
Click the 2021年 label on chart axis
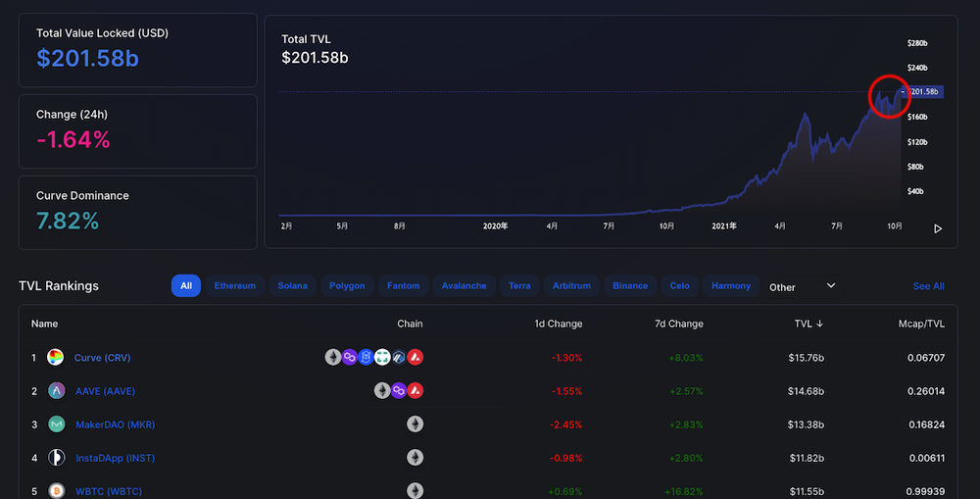(724, 226)
